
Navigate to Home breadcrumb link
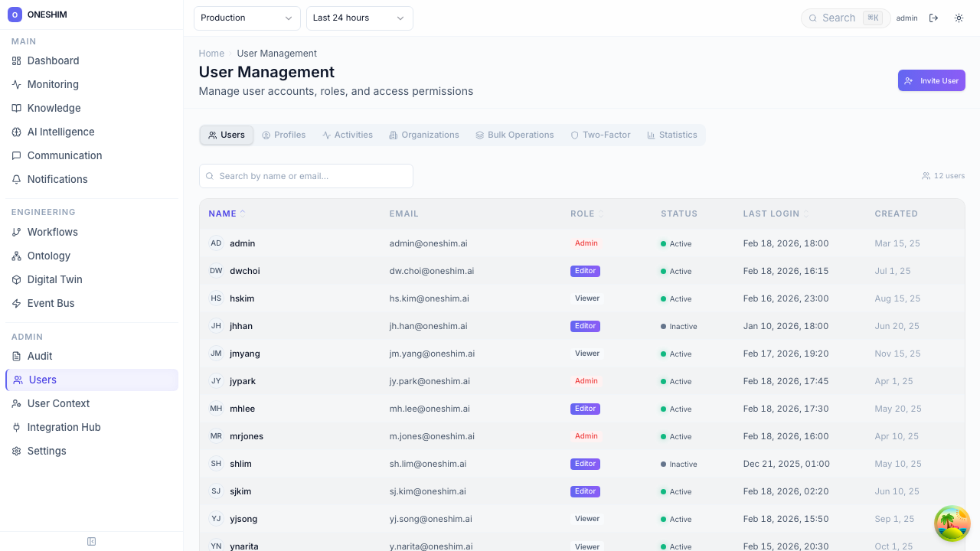[211, 54]
